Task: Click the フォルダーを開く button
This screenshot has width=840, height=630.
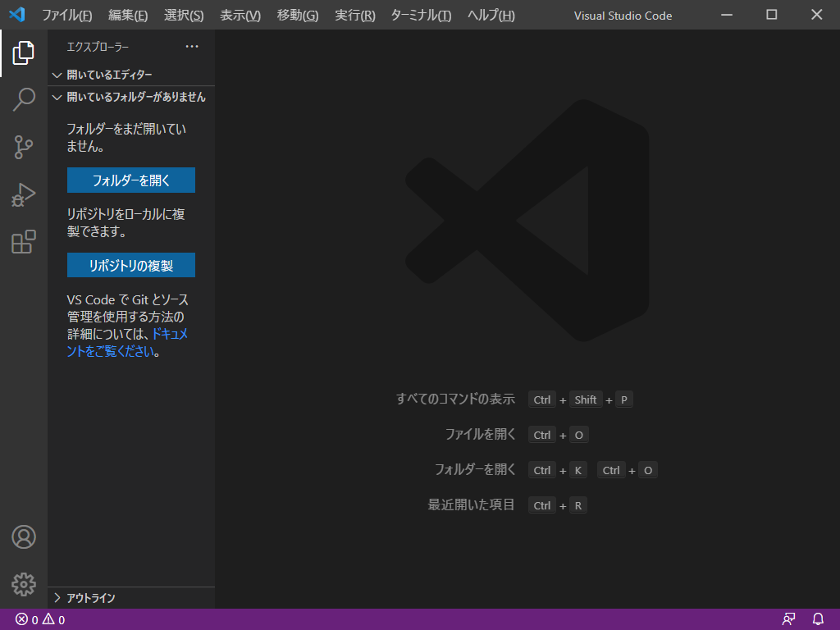Action: [x=131, y=180]
